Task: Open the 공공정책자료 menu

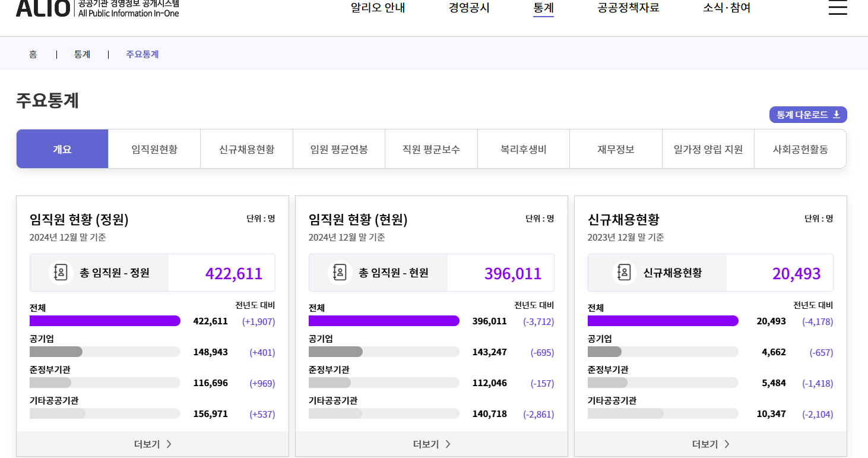Action: tap(628, 8)
